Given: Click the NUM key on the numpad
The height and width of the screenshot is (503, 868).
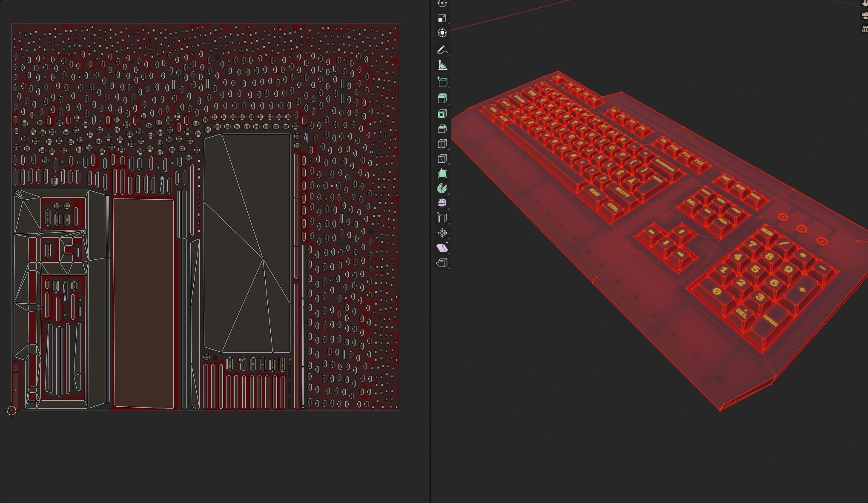Looking at the screenshot, I should click(767, 233).
